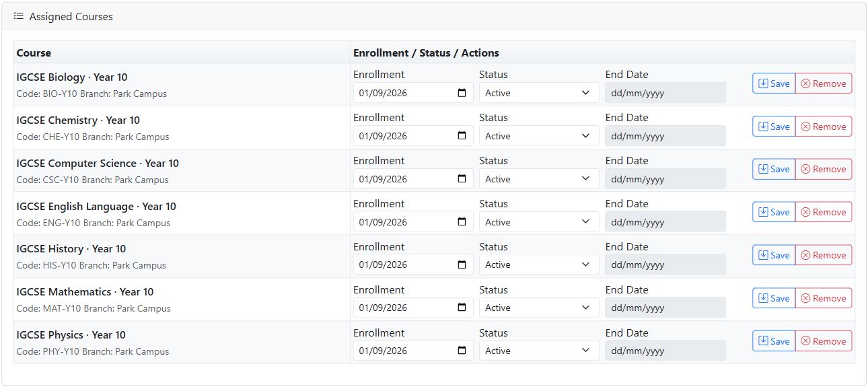Image resolution: width=868 pixels, height=389 pixels.
Task: Click End Date field for IGCSE Chemistry
Action: click(x=665, y=136)
